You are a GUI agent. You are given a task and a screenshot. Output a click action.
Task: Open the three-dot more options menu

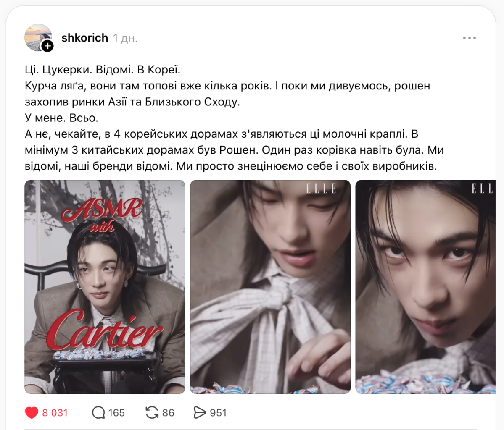[x=469, y=38]
